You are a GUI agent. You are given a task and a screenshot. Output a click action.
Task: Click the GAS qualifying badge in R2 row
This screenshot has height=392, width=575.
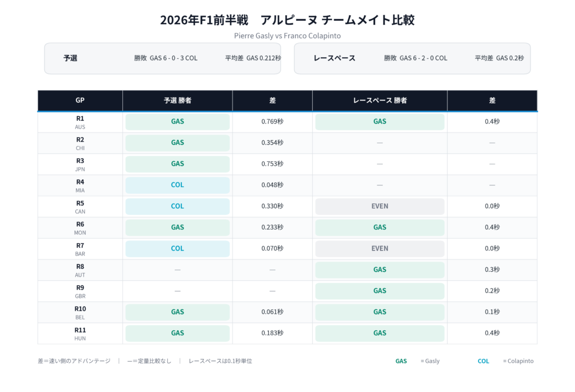(x=177, y=143)
